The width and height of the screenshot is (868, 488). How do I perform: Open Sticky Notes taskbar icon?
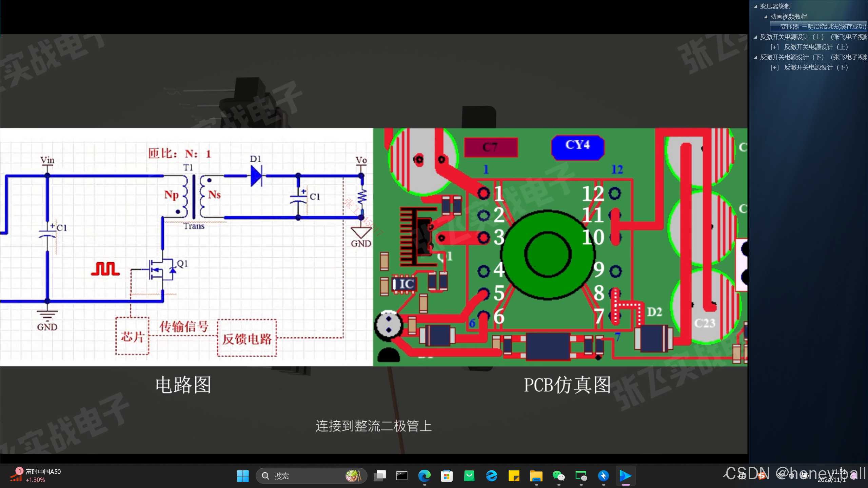[514, 476]
